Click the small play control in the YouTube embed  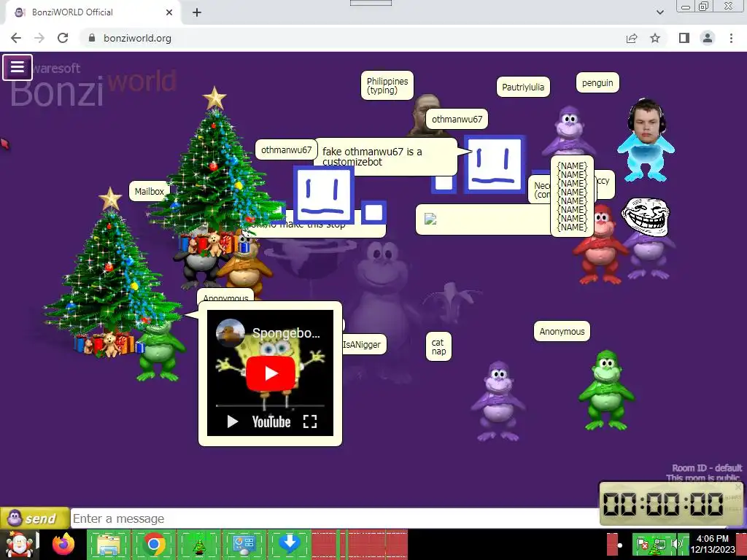click(x=232, y=421)
